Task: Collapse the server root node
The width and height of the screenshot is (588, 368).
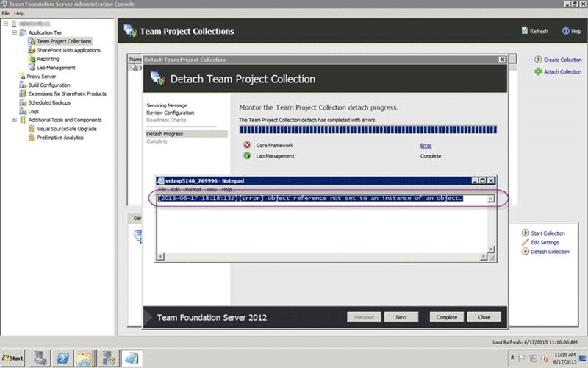Action: pos(6,24)
